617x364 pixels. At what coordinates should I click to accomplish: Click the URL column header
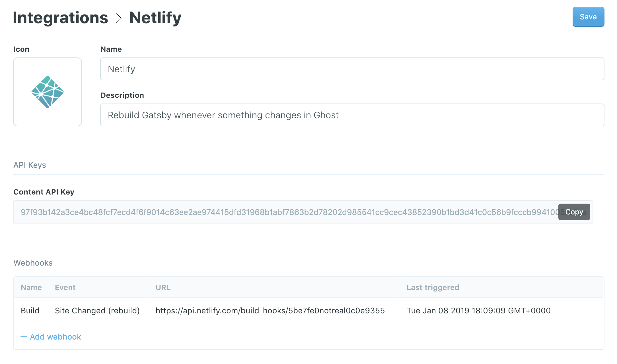pos(163,288)
